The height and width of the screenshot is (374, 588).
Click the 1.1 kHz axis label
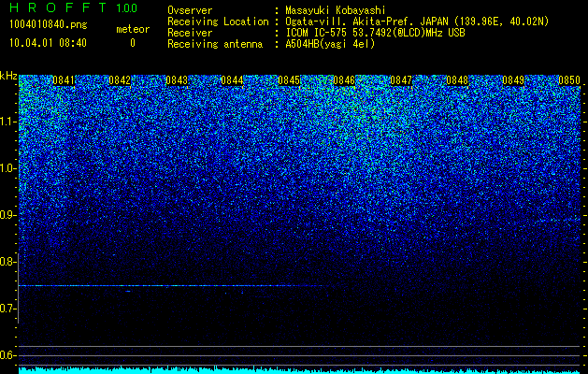tap(7, 122)
